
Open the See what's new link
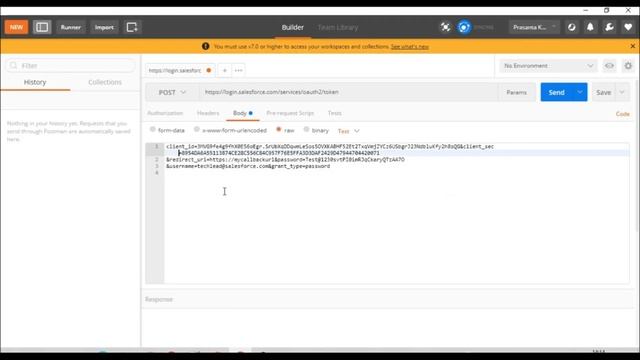[x=409, y=47]
